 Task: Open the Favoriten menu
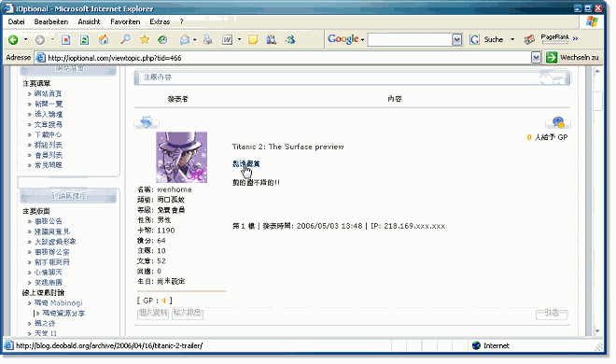click(125, 21)
